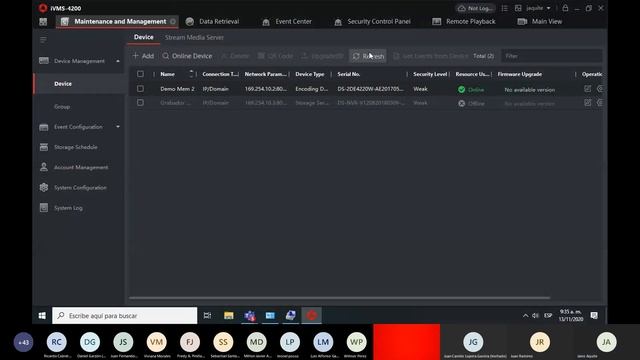640x360 pixels.
Task: Tick the select-all checkbox in table header
Action: coord(140,74)
